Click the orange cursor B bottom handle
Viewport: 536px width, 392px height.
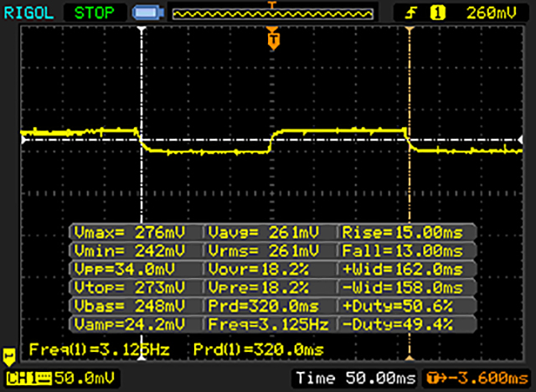[x=410, y=358]
